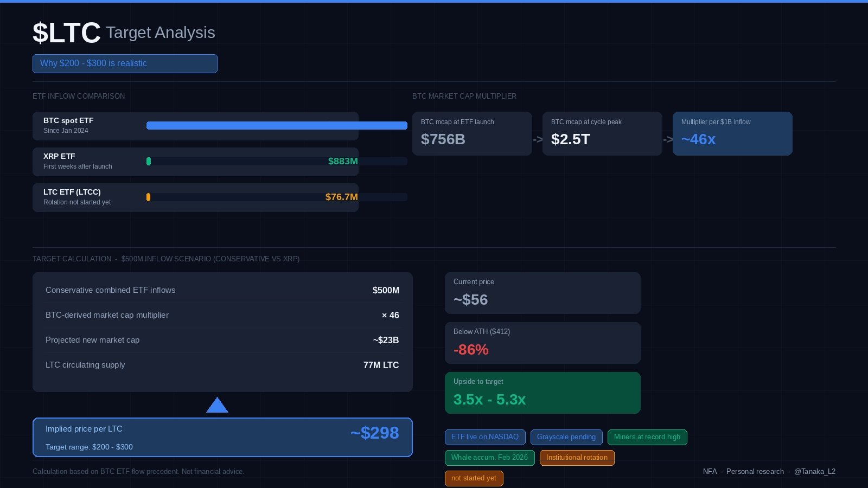Click the @Tanaka_L2 handle in footer
The height and width of the screenshot is (488, 868).
[x=815, y=472]
